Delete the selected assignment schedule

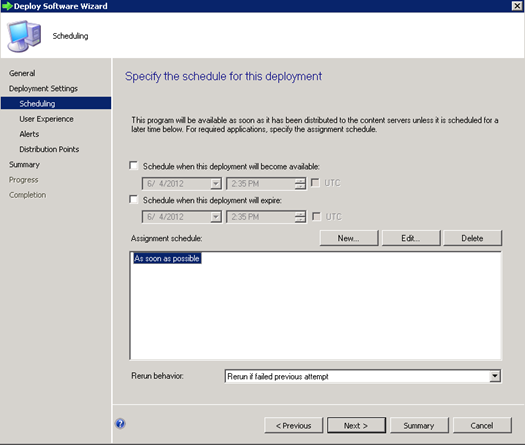[x=472, y=238]
